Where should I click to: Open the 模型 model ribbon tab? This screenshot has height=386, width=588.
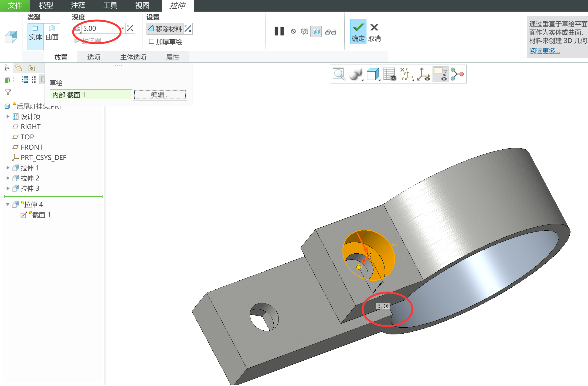pyautogui.click(x=46, y=5)
